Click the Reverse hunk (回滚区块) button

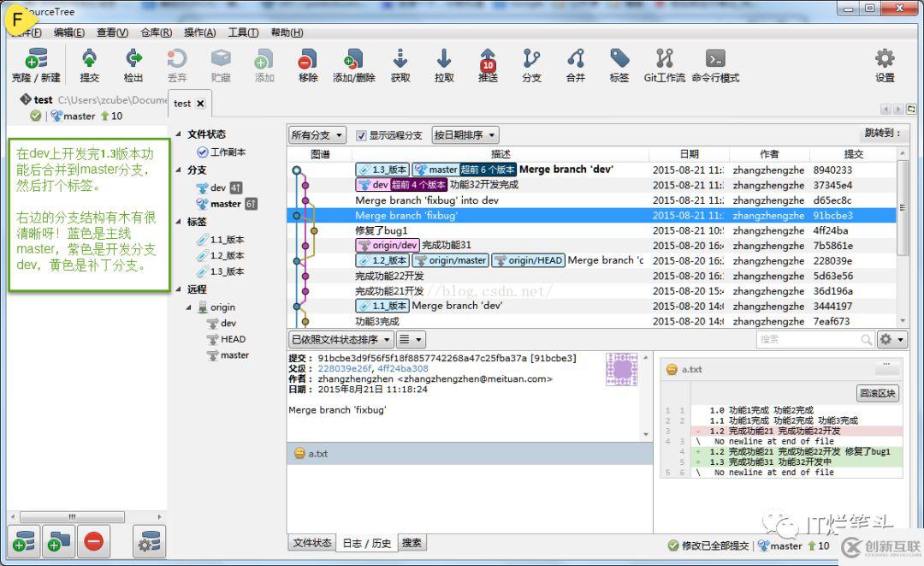click(x=878, y=393)
